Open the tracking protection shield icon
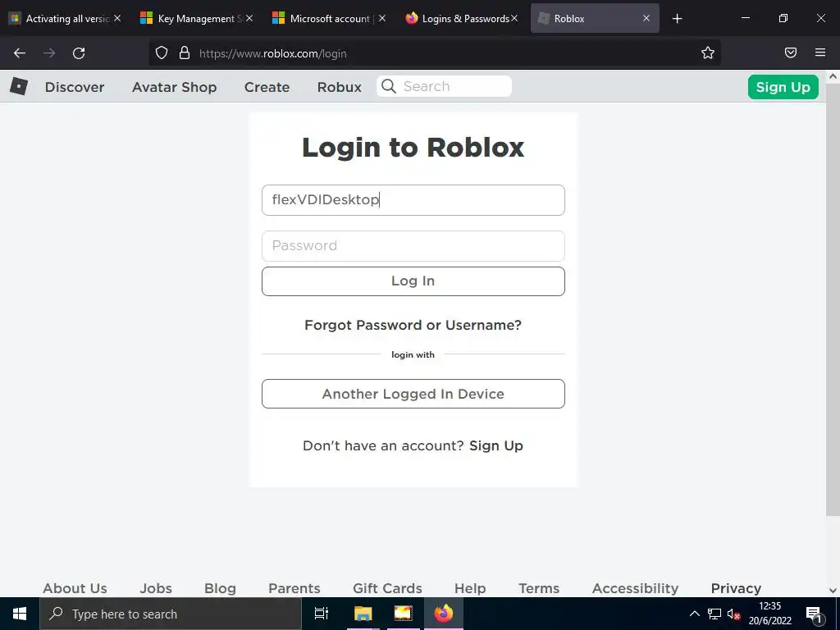Screen dimensions: 840x630 point(162,52)
